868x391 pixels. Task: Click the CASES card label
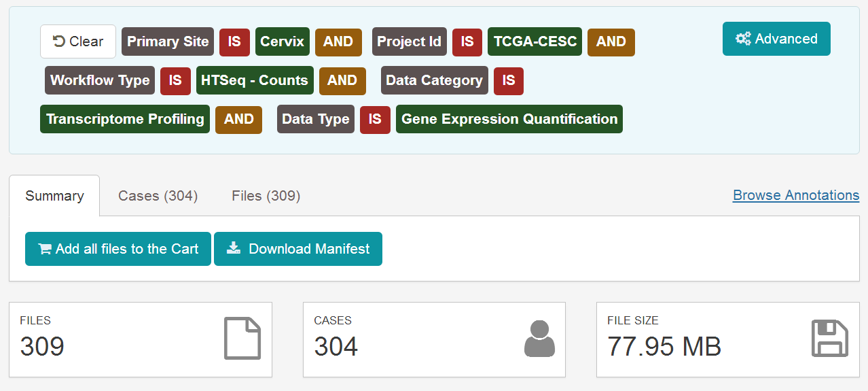click(333, 320)
